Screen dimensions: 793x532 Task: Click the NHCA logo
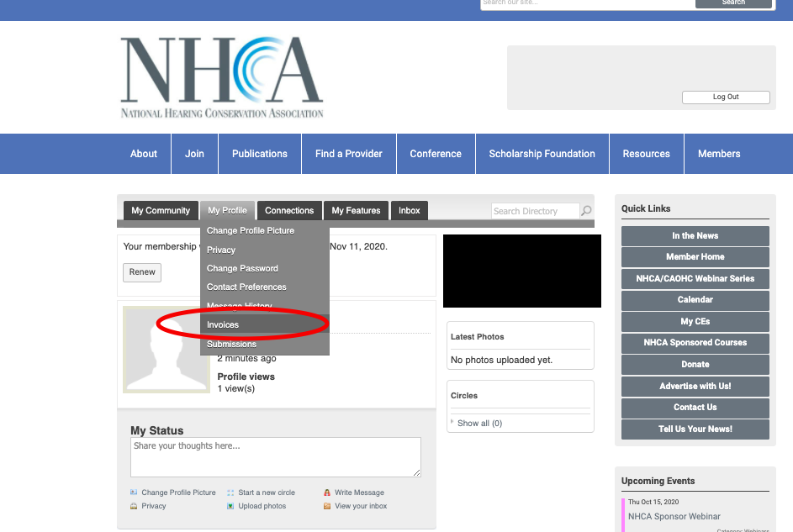221,77
